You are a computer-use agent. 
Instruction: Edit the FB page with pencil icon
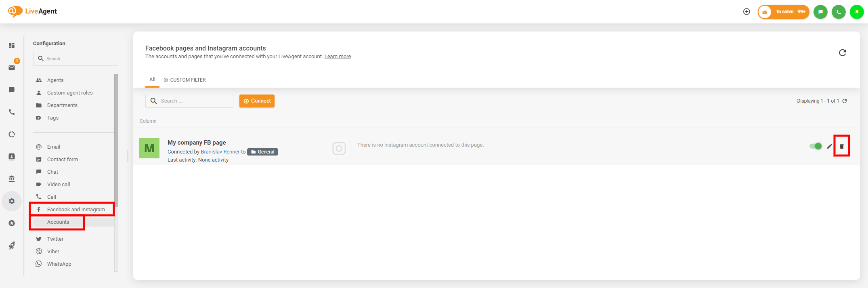[829, 146]
